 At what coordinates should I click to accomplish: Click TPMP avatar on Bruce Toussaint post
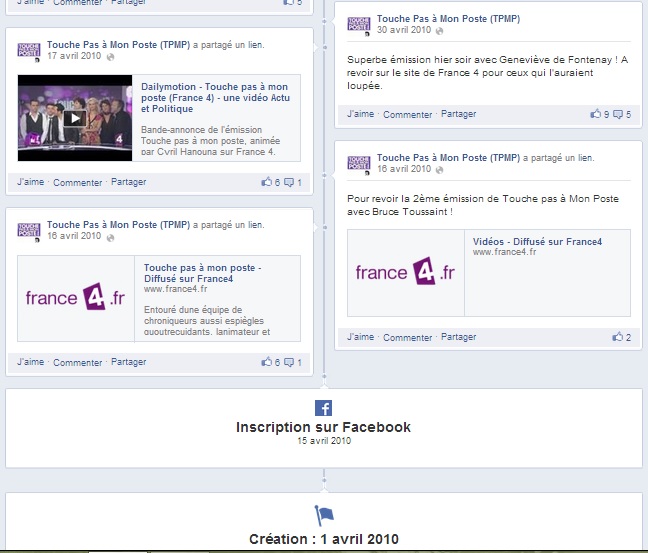359,164
